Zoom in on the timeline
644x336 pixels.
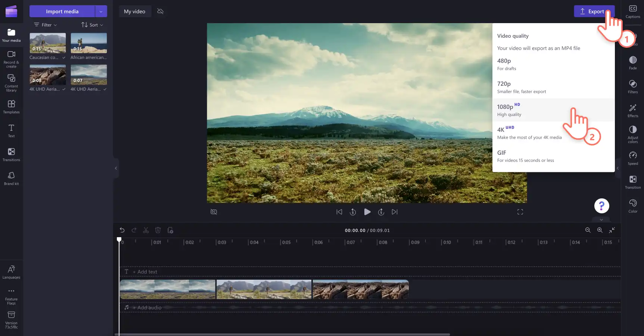[600, 230]
